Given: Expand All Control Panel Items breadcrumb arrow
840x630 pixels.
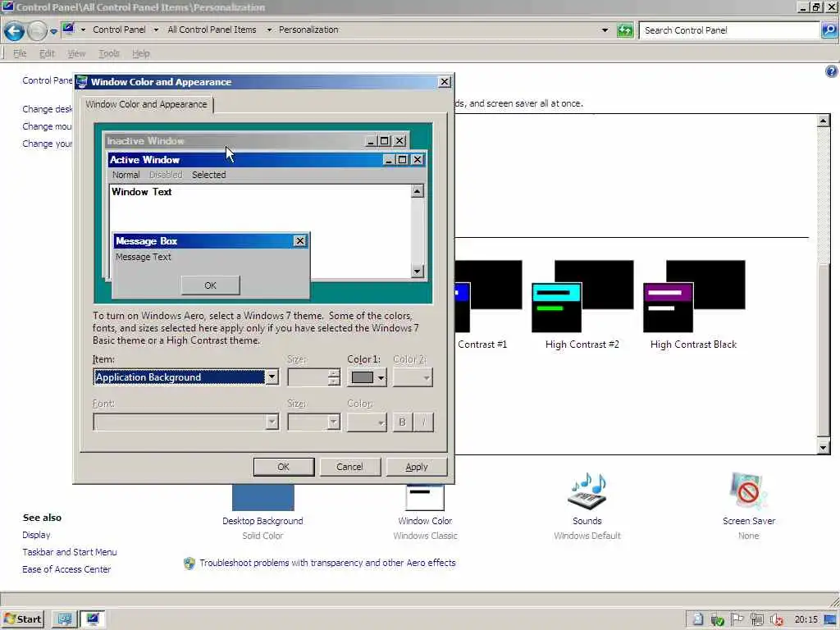Looking at the screenshot, I should click(x=269, y=30).
